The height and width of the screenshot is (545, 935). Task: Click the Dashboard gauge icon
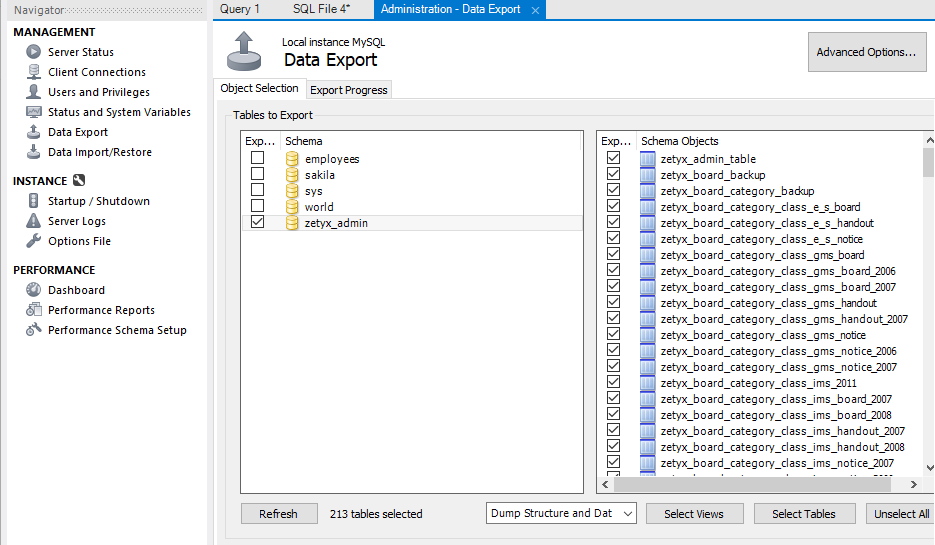33,290
